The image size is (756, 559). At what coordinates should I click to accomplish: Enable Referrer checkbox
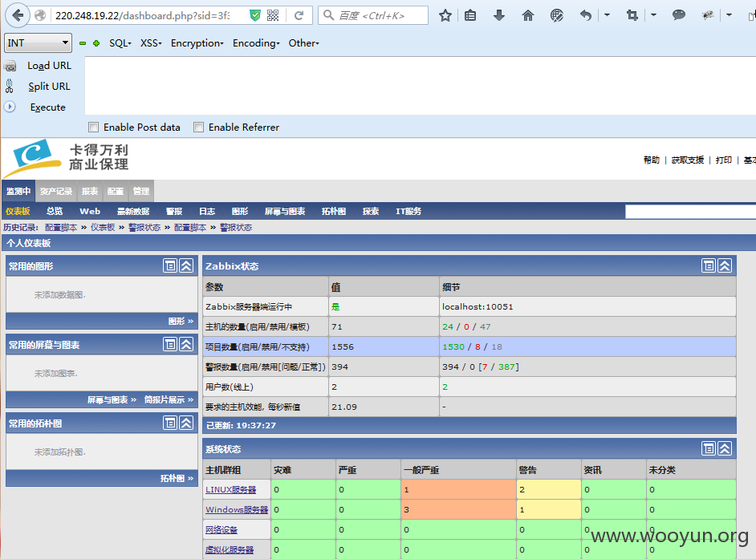198,128
